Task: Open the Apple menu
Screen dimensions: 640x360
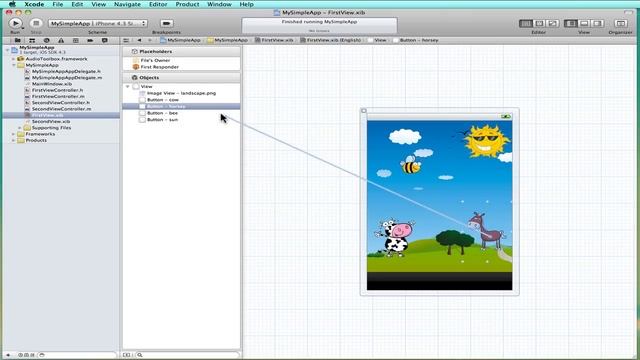Action: tap(12, 4)
